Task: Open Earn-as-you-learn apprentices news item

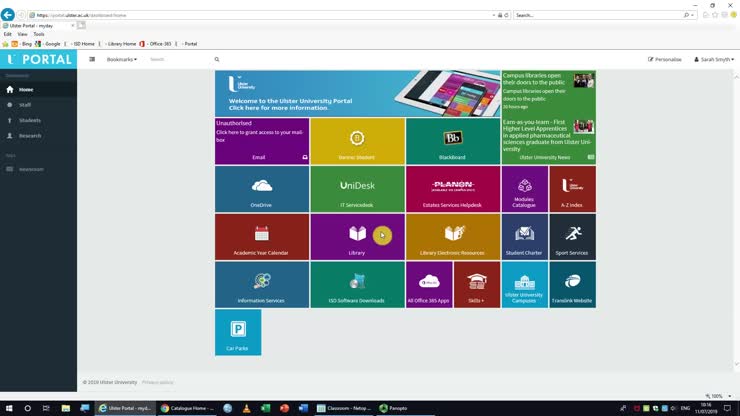Action: pos(548,135)
